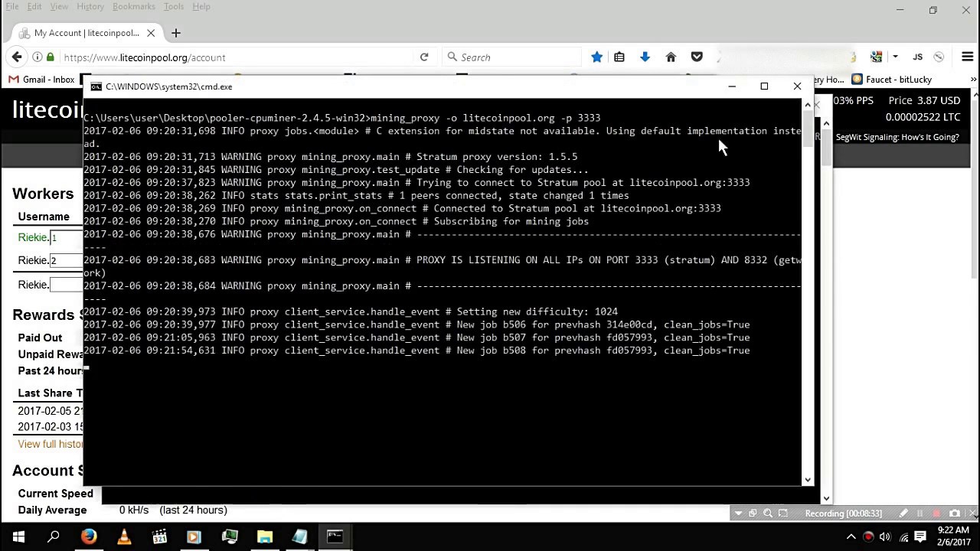Viewport: 980px width, 551px height.
Task: Open Windows taskbar search
Action: [54, 536]
